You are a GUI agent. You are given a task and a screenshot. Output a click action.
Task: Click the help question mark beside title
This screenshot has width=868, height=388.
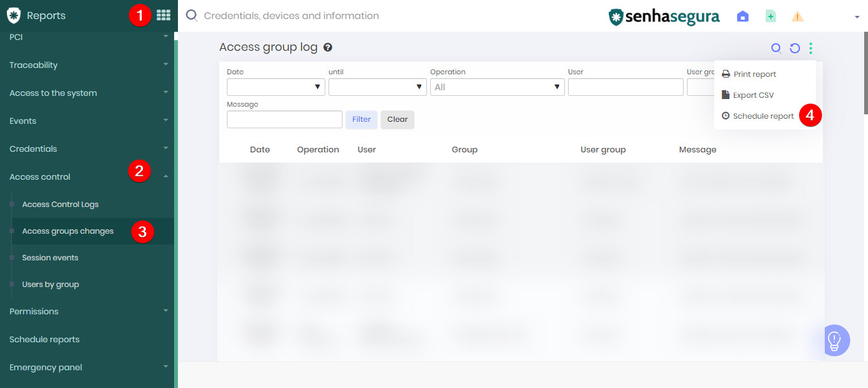point(328,47)
